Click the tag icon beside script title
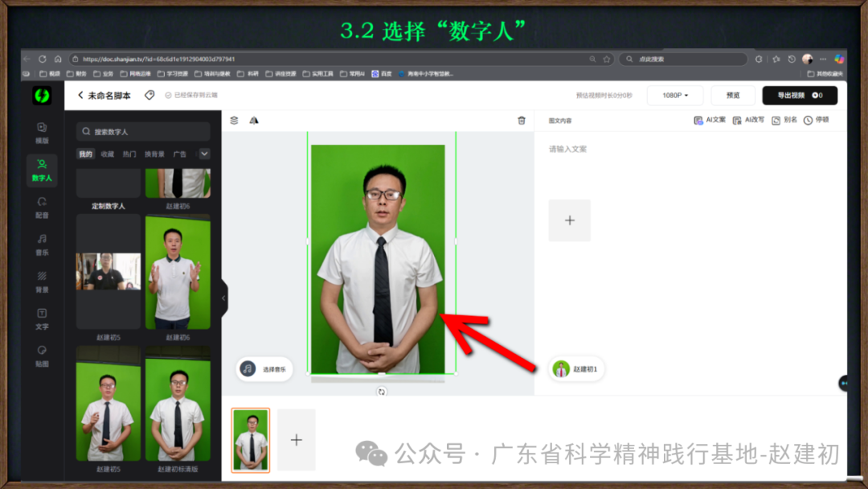 149,95
